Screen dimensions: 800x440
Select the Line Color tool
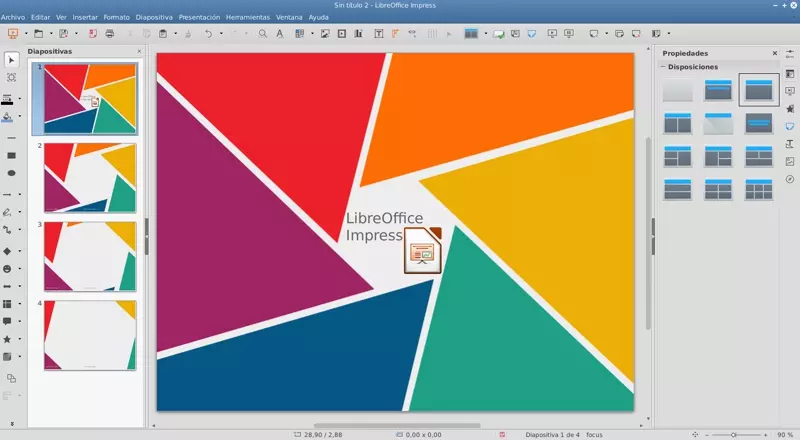pyautogui.click(x=7, y=98)
